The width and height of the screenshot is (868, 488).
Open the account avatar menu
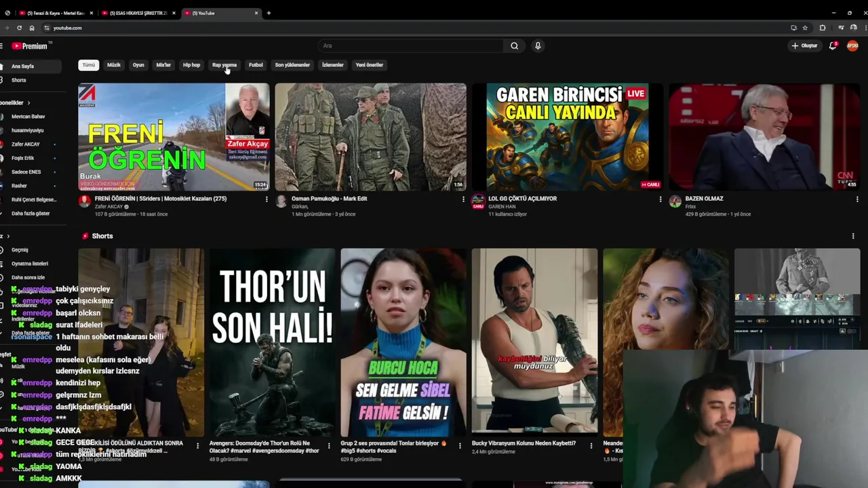(852, 46)
